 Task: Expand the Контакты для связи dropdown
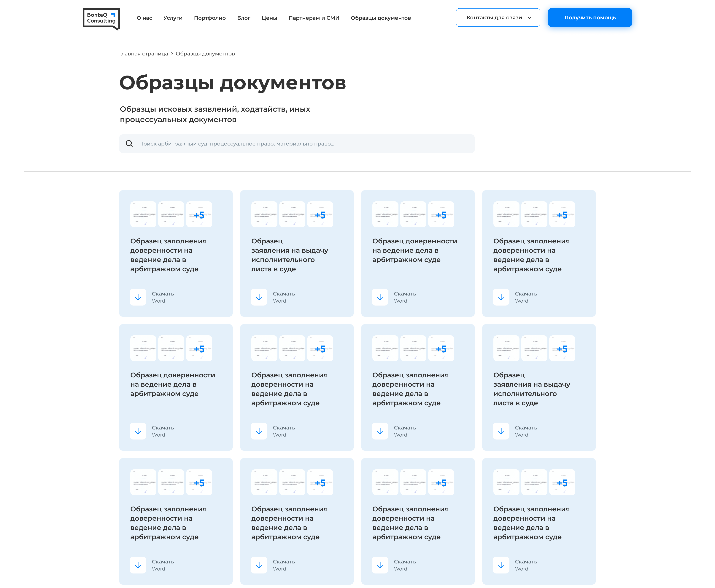498,18
